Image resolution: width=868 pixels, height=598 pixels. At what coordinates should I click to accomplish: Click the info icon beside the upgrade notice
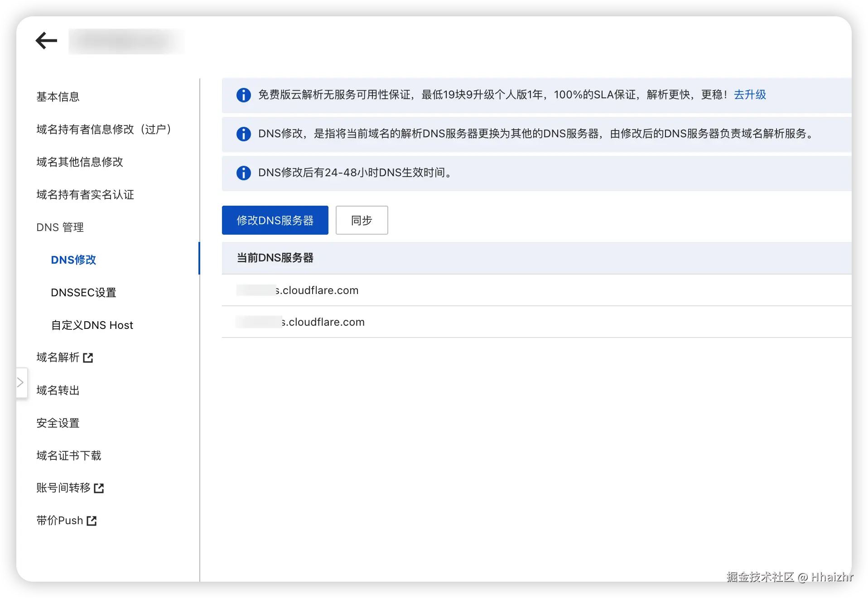pos(243,95)
